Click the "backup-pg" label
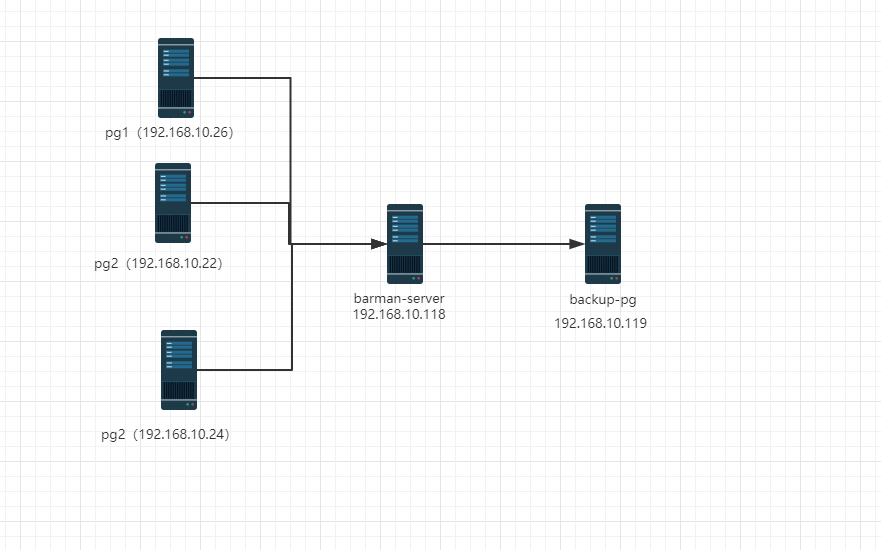 point(603,299)
